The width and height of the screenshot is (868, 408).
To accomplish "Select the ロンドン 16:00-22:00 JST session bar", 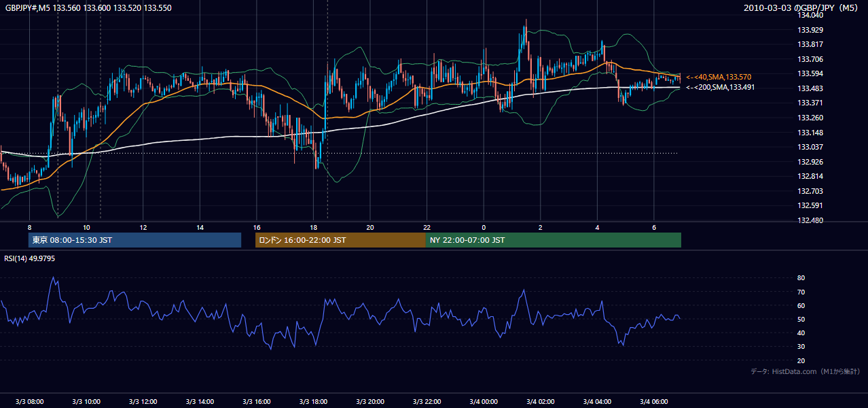I will pyautogui.click(x=340, y=240).
